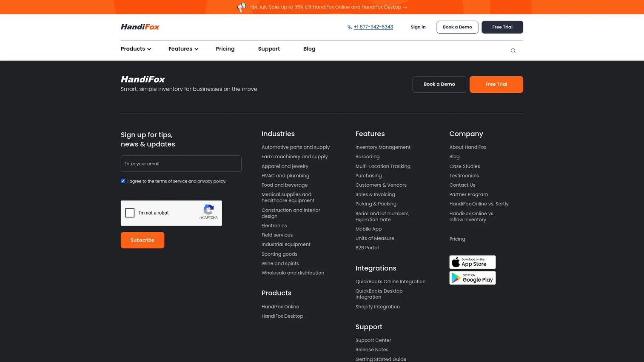The image size is (644, 362).
Task: Click the megaphone icon in the sale banner
Action: click(242, 7)
